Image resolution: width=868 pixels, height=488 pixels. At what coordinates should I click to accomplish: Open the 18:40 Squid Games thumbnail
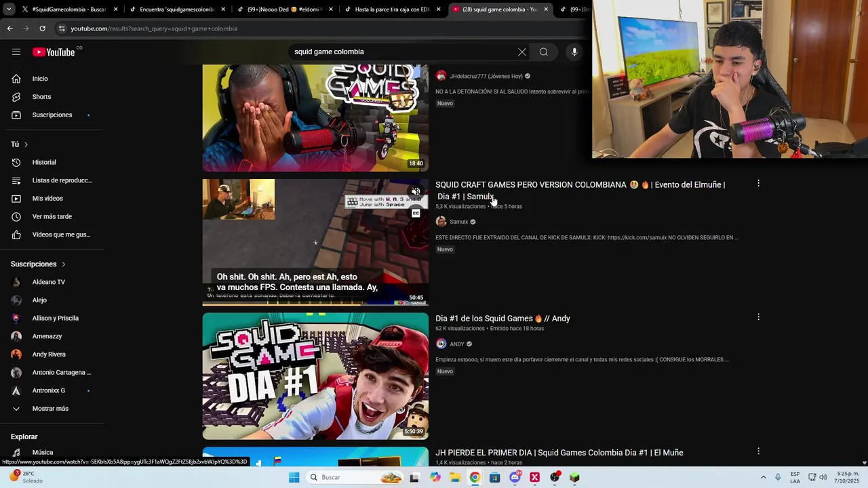pos(315,118)
